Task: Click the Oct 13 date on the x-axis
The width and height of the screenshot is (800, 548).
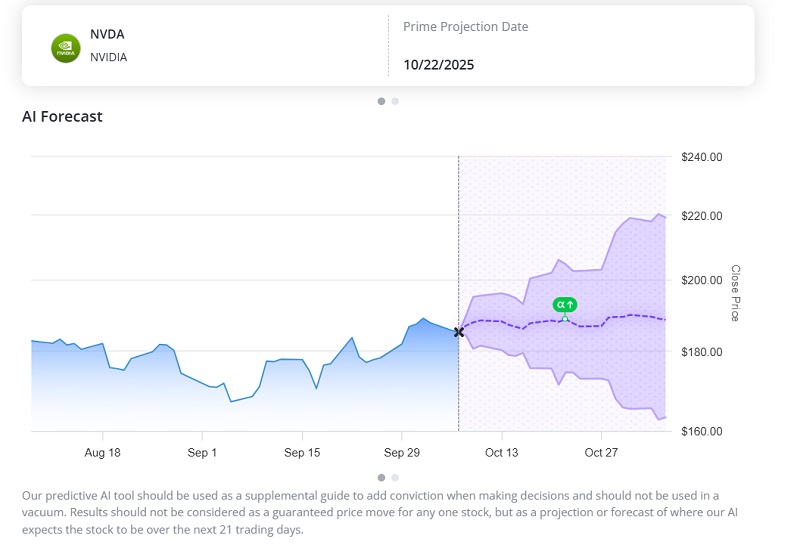Action: pyautogui.click(x=501, y=453)
